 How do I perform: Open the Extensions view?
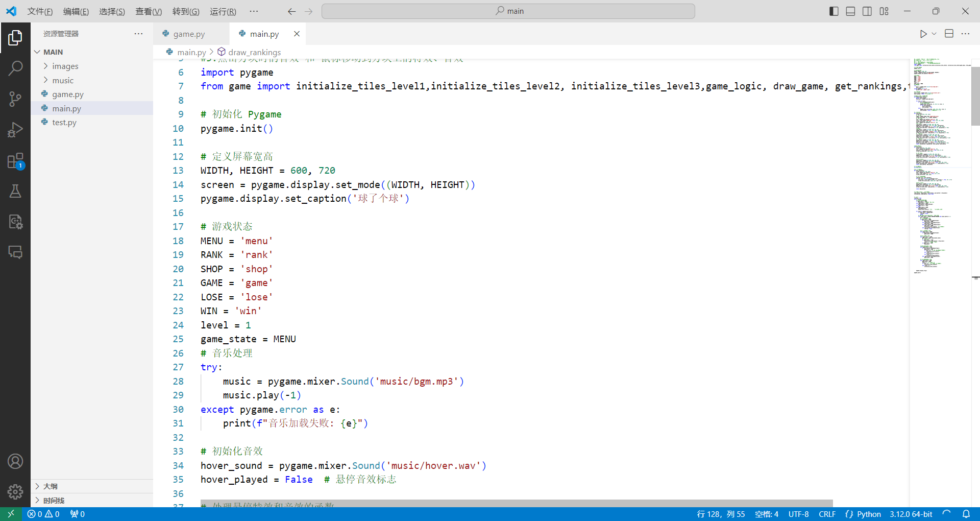[x=15, y=160]
